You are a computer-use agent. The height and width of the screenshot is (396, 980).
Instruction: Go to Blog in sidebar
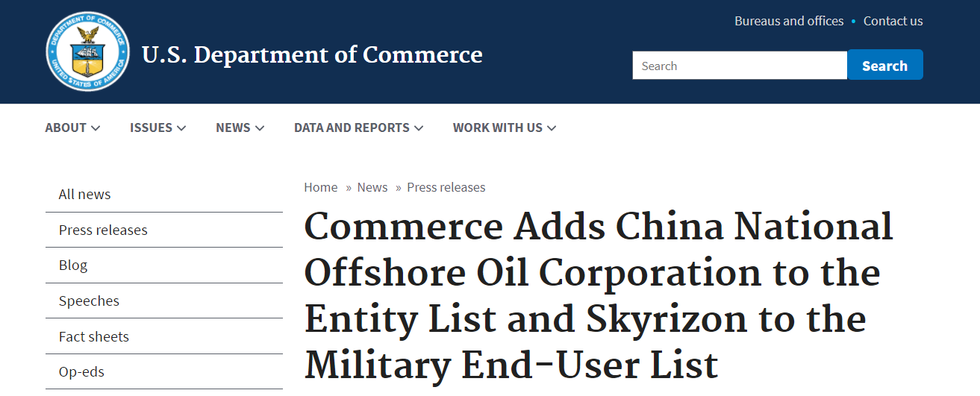[x=73, y=265]
